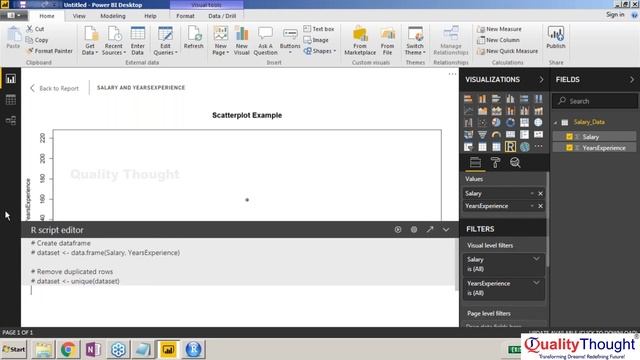Collapse the R script editor
This screenshot has width=640, height=360.
coord(446,230)
